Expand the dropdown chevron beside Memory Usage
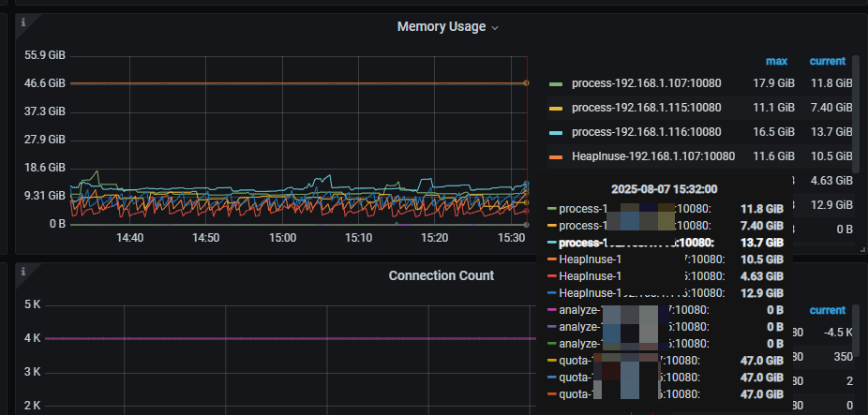This screenshot has width=868, height=415. pyautogui.click(x=495, y=28)
